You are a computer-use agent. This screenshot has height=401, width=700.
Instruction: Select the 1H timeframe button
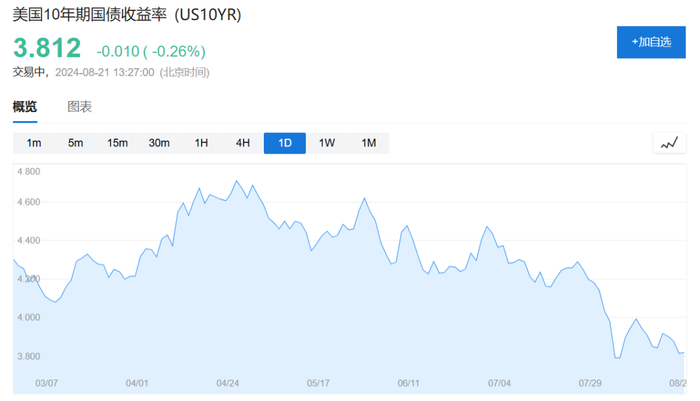point(201,143)
